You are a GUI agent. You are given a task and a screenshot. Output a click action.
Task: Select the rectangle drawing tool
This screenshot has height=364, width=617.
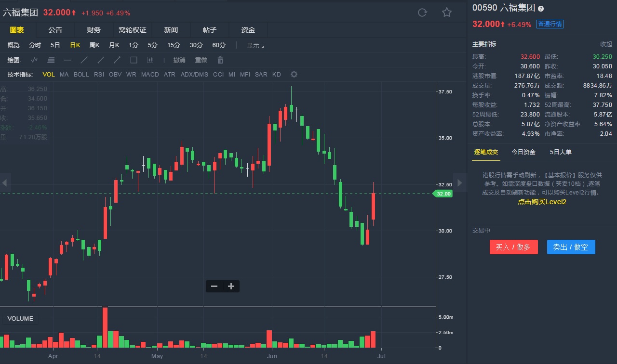pos(134,60)
